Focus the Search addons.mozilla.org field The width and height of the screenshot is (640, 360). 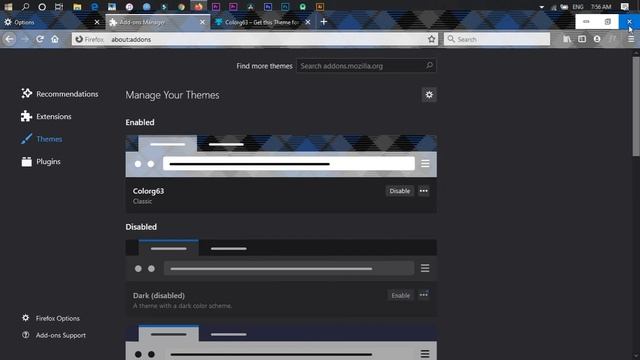(x=366, y=66)
